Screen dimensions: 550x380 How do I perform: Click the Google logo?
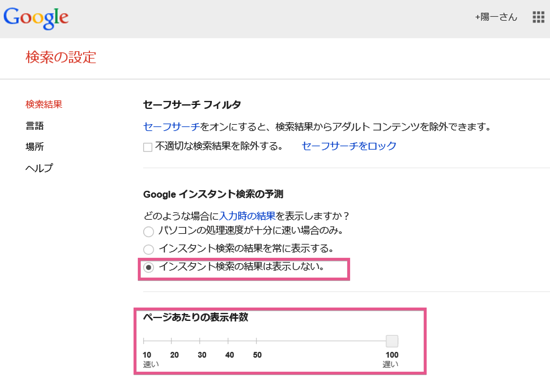click(36, 18)
